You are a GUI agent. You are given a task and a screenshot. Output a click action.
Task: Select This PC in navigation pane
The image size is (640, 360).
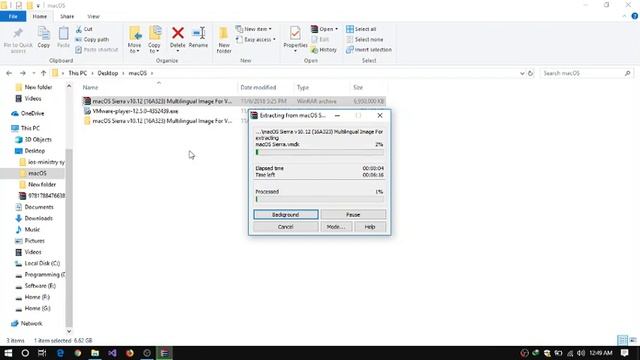(30, 128)
